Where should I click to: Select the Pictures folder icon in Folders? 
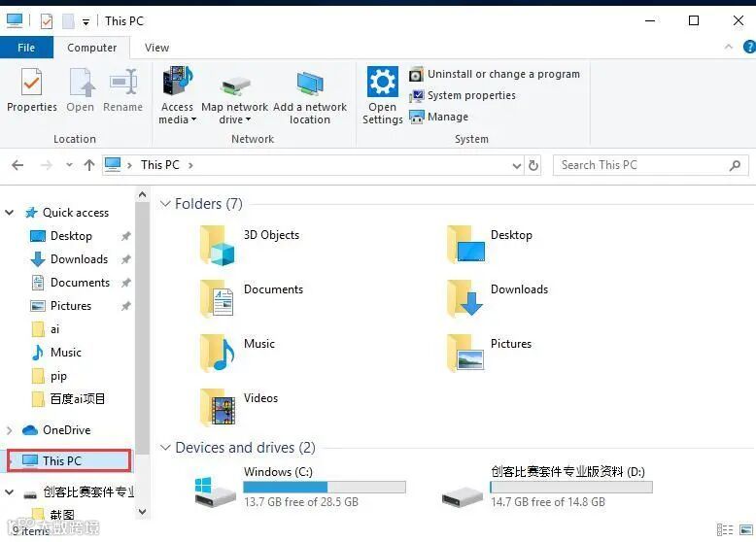coord(465,353)
